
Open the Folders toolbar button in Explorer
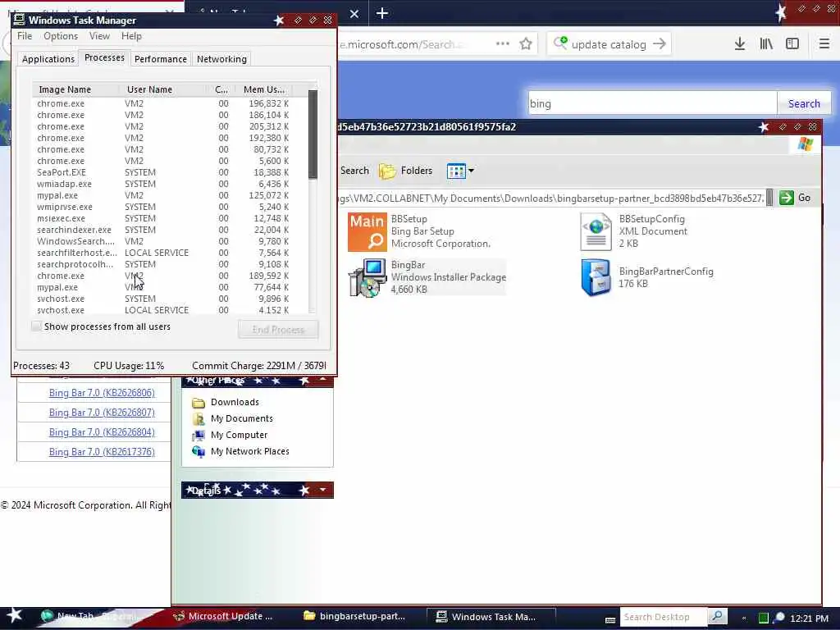(405, 171)
